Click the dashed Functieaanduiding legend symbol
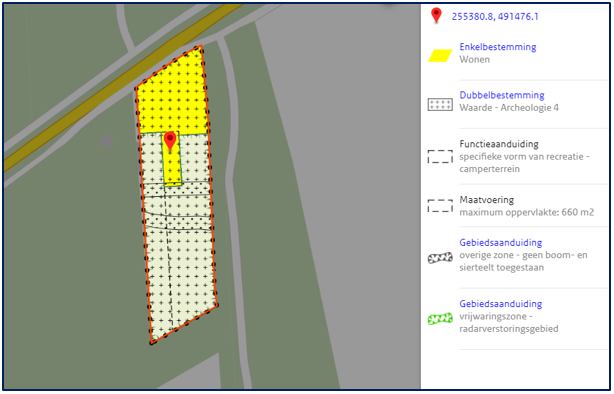 point(440,156)
